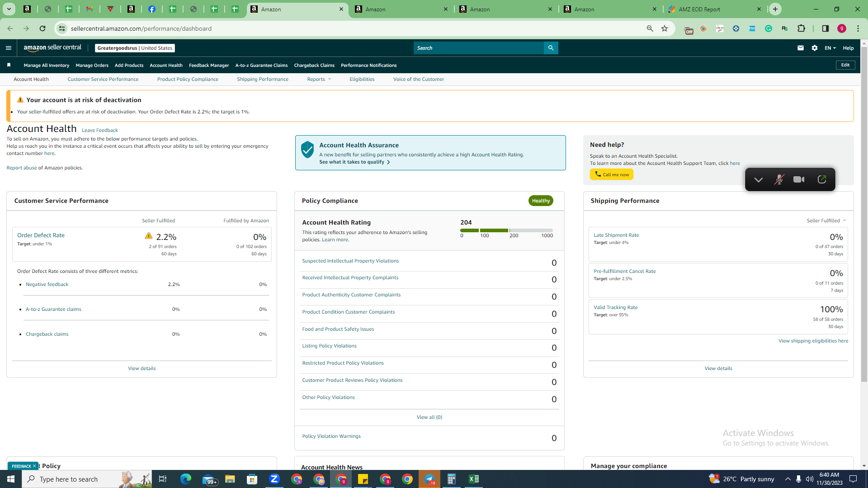This screenshot has height=488, width=868.
Task: Click View all (0) policy violations
Action: (x=429, y=417)
